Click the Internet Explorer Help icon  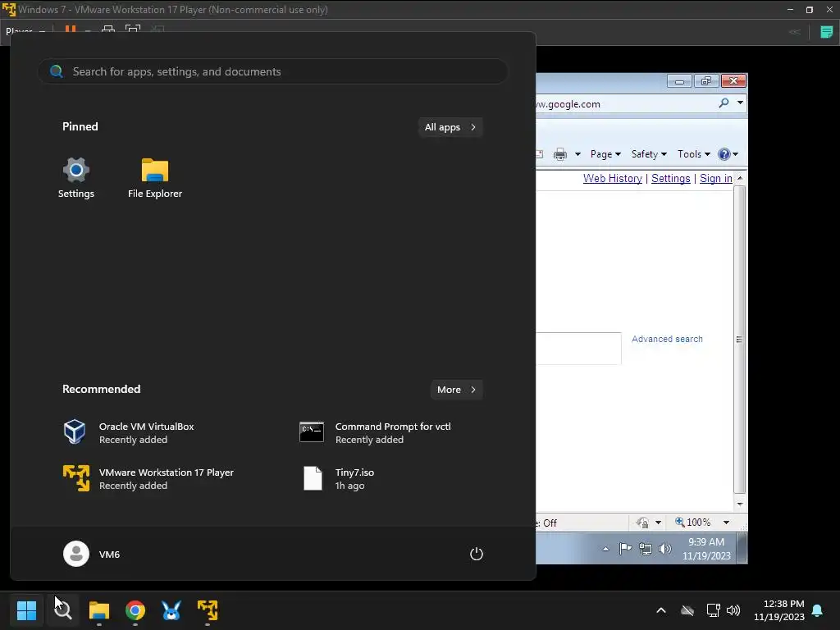click(x=724, y=154)
